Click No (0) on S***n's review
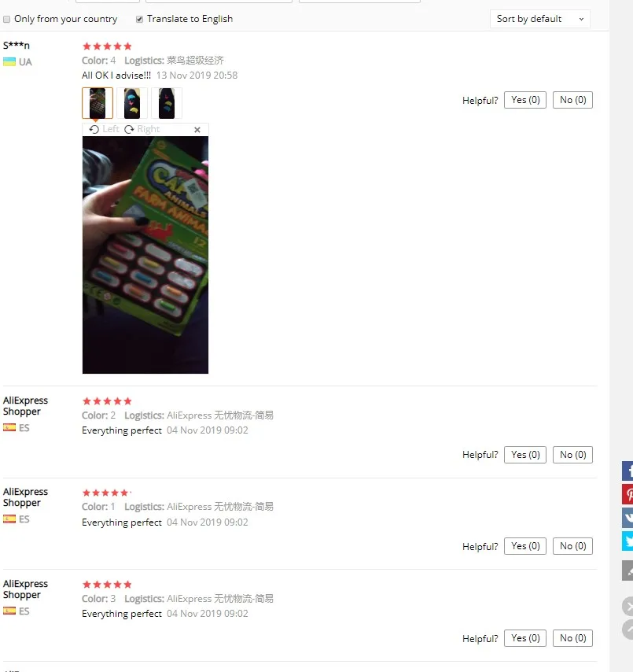Screen dimensions: 633x672 coord(572,100)
